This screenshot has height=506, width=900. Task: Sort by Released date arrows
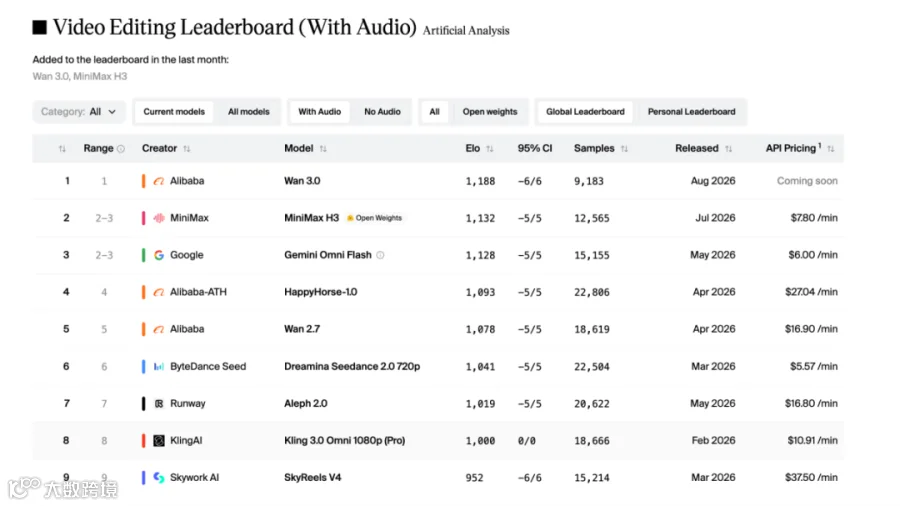[728, 149]
